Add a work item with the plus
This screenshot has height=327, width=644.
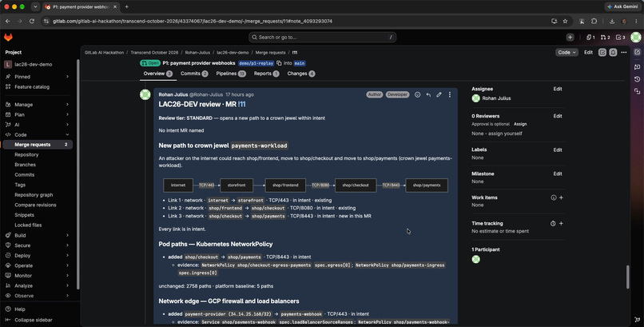[561, 197]
